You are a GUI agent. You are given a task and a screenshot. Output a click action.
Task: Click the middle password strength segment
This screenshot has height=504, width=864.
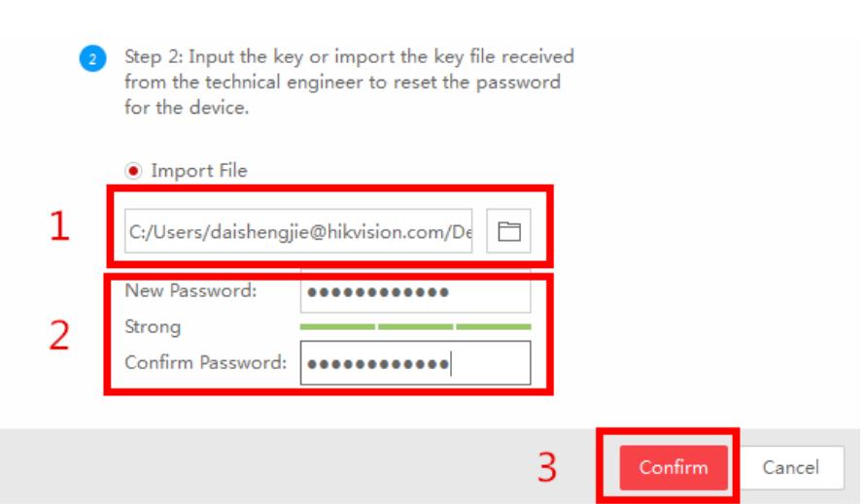pyautogui.click(x=415, y=327)
